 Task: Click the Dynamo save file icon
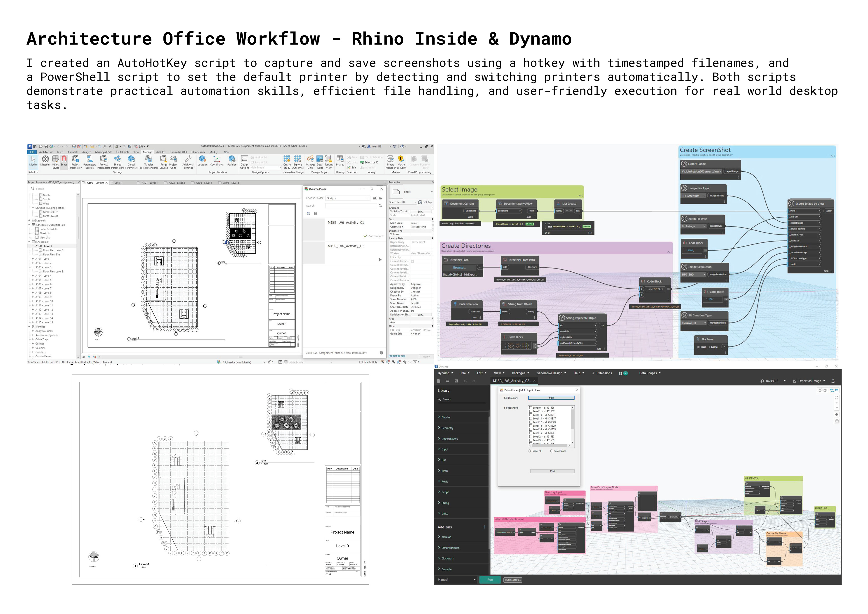[x=456, y=381]
